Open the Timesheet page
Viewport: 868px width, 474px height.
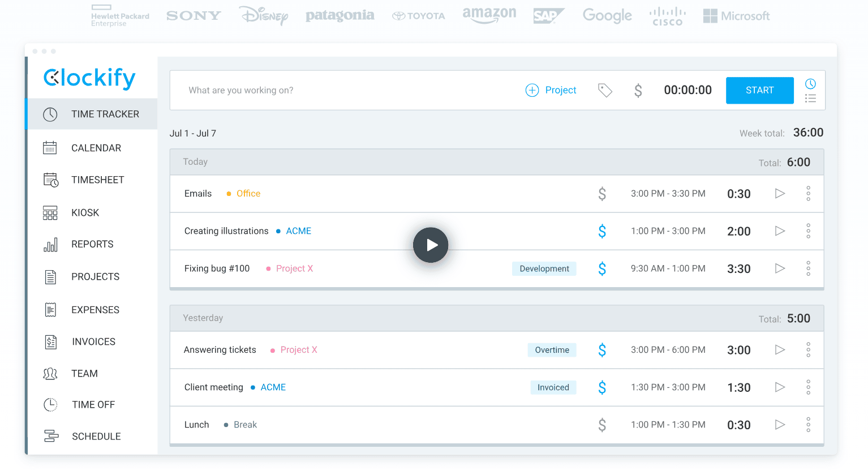(92, 180)
